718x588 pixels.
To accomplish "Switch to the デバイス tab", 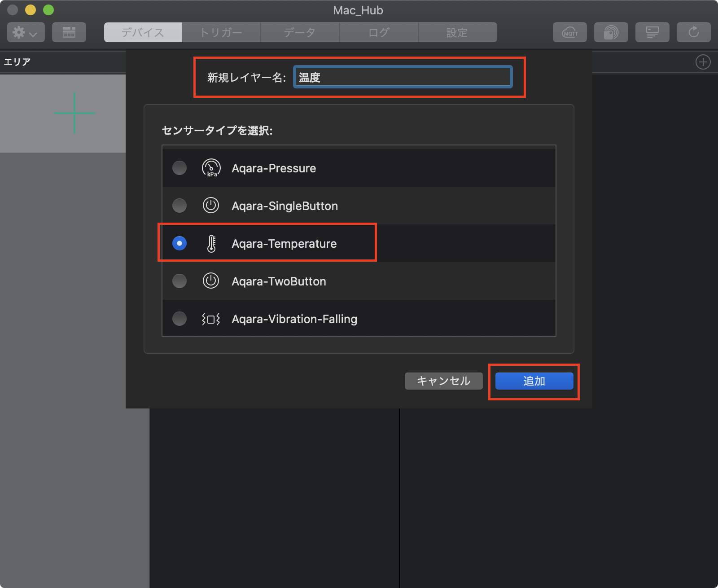I will [x=143, y=32].
